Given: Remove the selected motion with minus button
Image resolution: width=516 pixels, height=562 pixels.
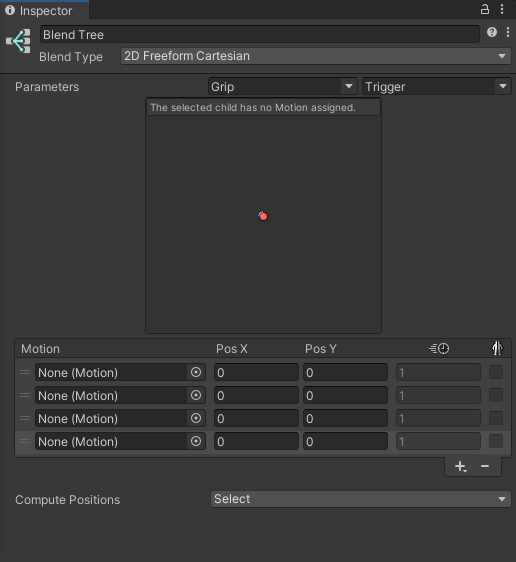Looking at the screenshot, I should (x=485, y=466).
